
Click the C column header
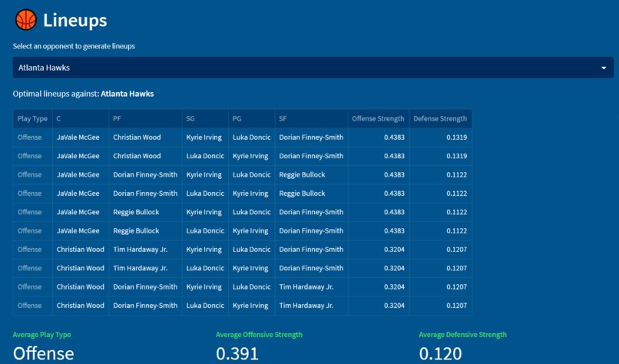[80, 118]
